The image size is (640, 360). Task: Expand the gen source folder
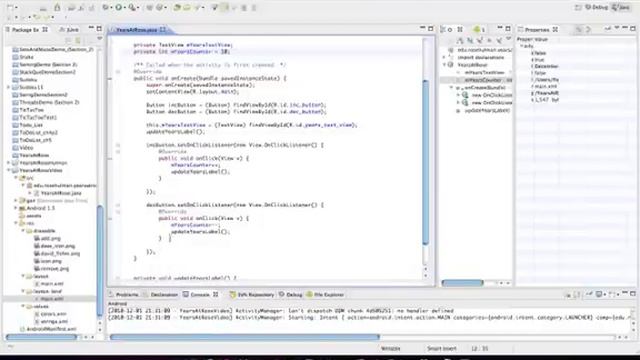16,201
